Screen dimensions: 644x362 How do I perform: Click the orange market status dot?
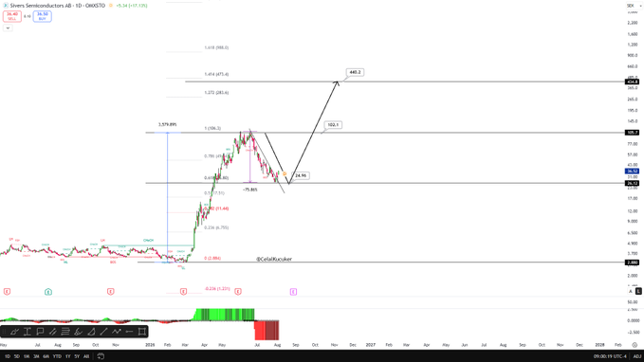pos(110,6)
